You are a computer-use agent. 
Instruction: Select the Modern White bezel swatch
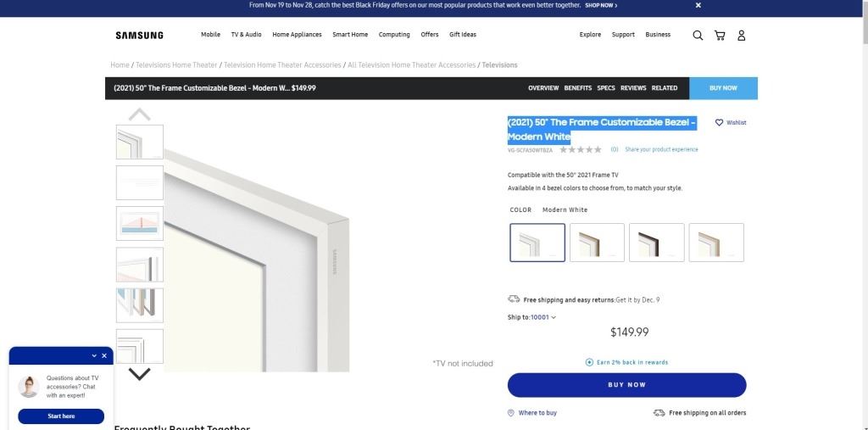537,243
